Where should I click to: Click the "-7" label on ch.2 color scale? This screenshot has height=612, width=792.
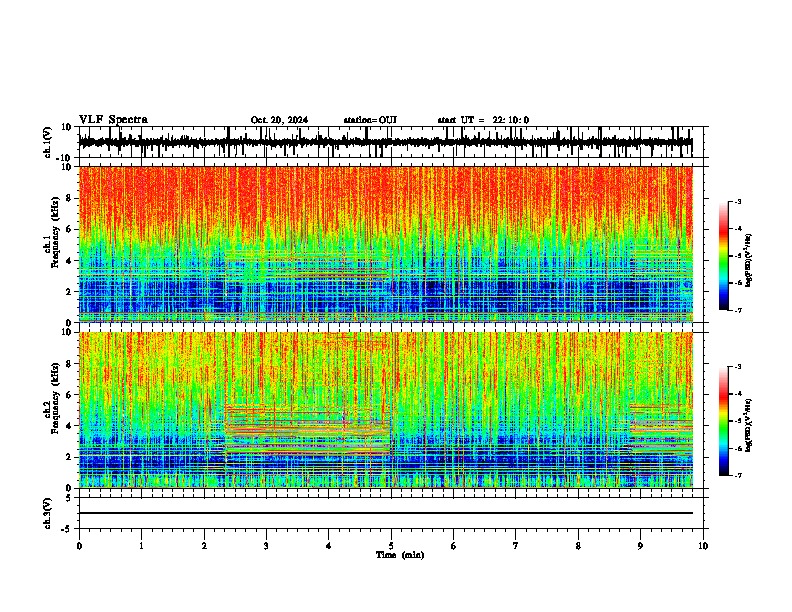click(x=738, y=475)
